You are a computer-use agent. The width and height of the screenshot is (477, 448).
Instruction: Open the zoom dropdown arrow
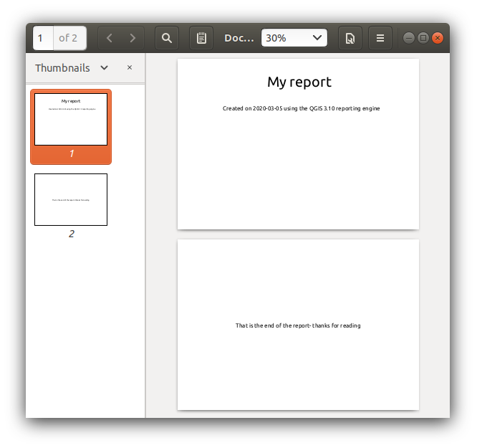[317, 38]
